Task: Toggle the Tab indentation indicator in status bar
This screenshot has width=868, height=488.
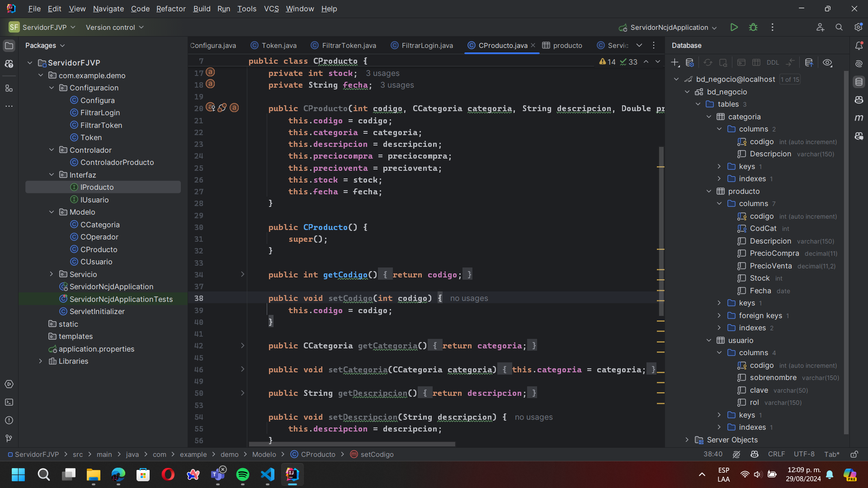Action: click(832, 454)
